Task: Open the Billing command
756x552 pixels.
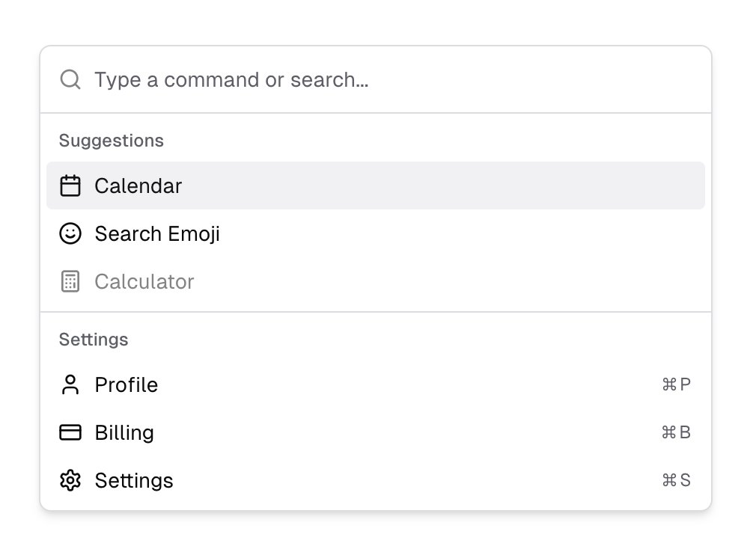Action: click(124, 433)
